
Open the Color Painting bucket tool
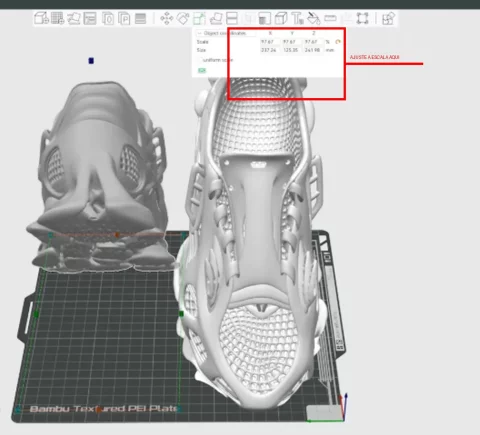coord(313,18)
